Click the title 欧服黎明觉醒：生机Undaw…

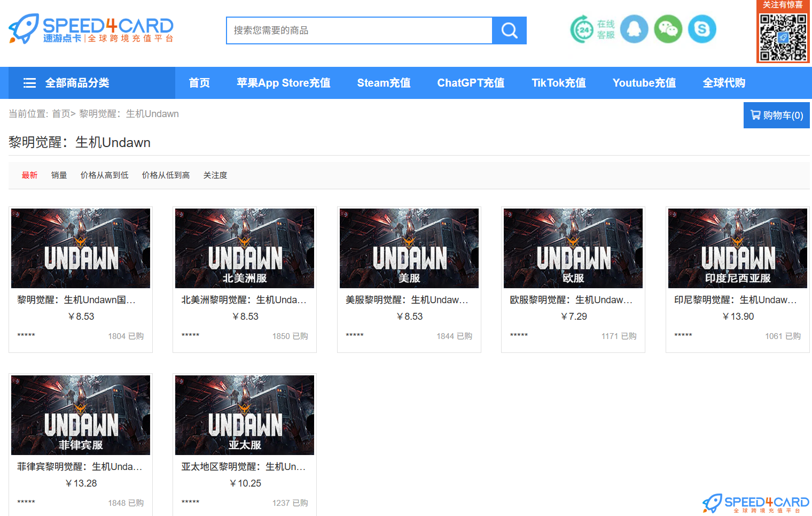[571, 300]
